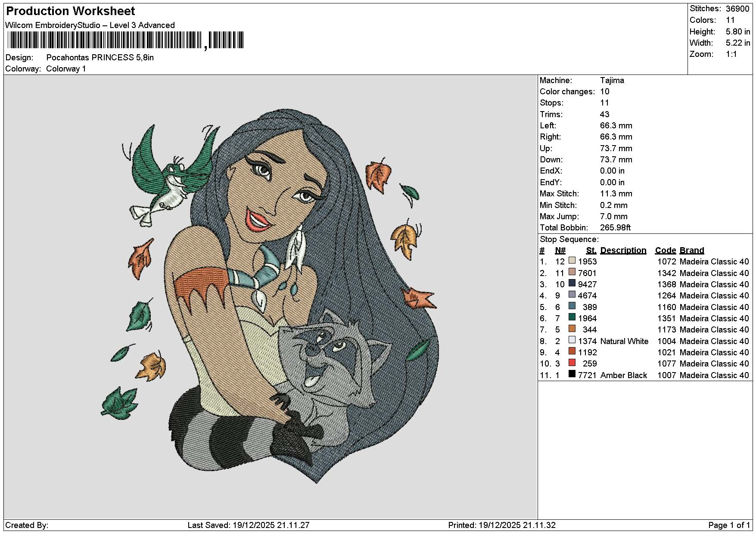This screenshot has width=756, height=534.
Task: Click the Zoom value '1:1'
Action: pos(731,54)
